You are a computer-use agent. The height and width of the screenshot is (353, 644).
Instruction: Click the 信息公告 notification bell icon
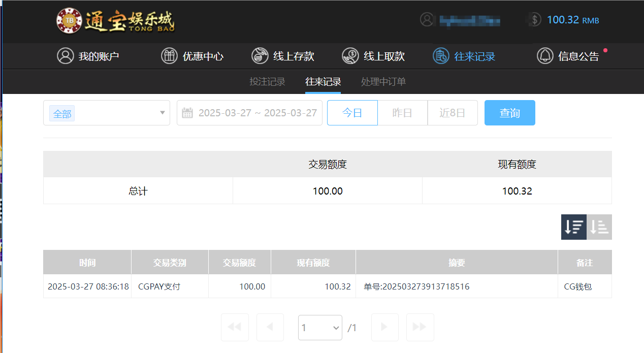544,56
